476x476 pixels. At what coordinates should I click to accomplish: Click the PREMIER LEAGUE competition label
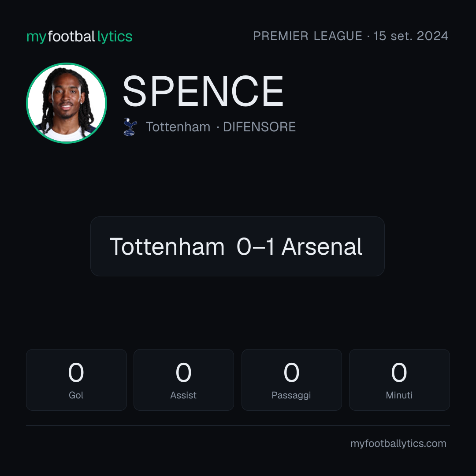point(308,36)
